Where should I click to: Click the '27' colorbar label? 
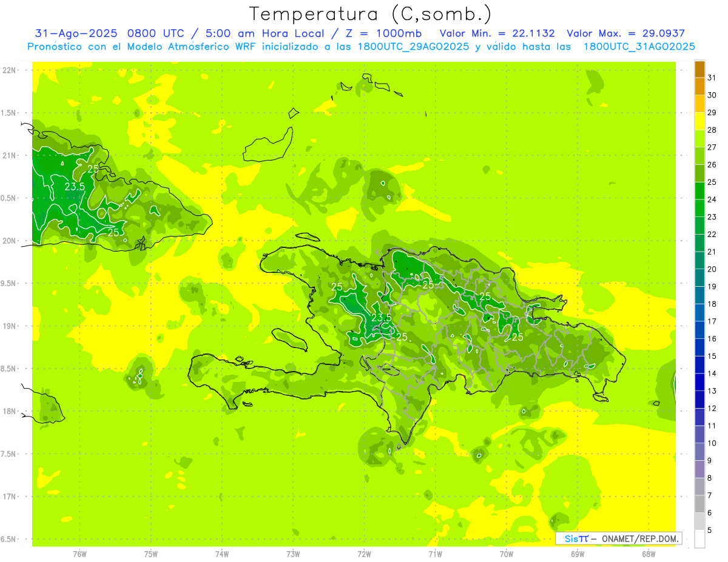(712, 147)
